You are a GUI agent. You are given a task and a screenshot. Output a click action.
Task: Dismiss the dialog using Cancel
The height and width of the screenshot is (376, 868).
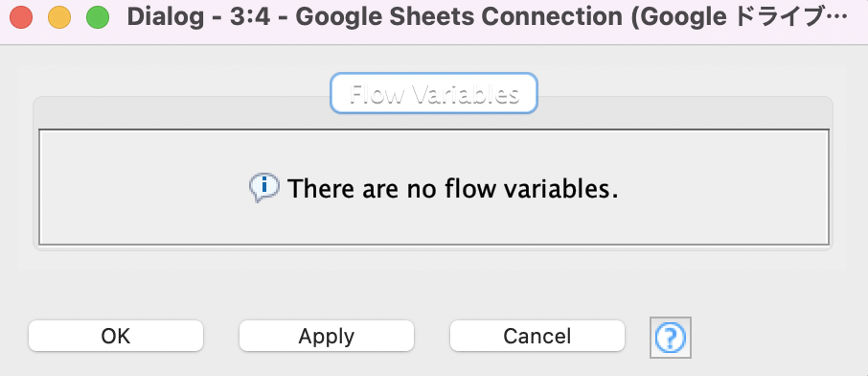[537, 336]
